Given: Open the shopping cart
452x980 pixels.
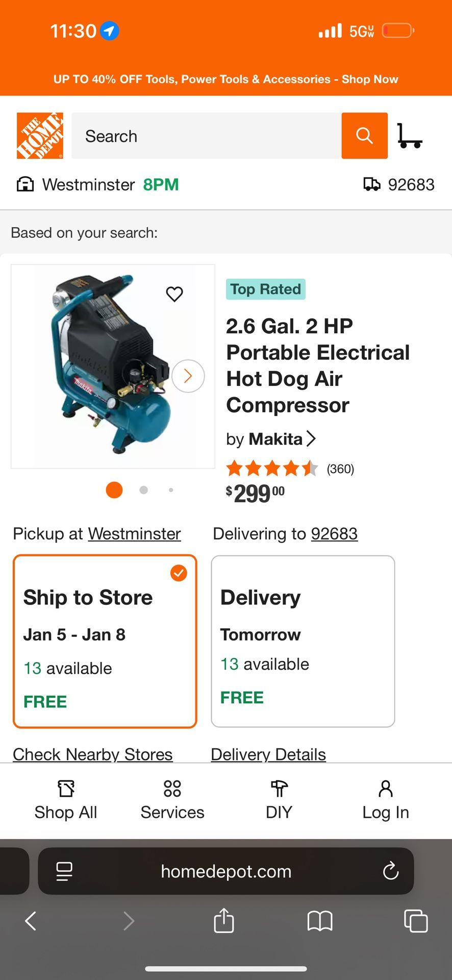Looking at the screenshot, I should [x=409, y=136].
